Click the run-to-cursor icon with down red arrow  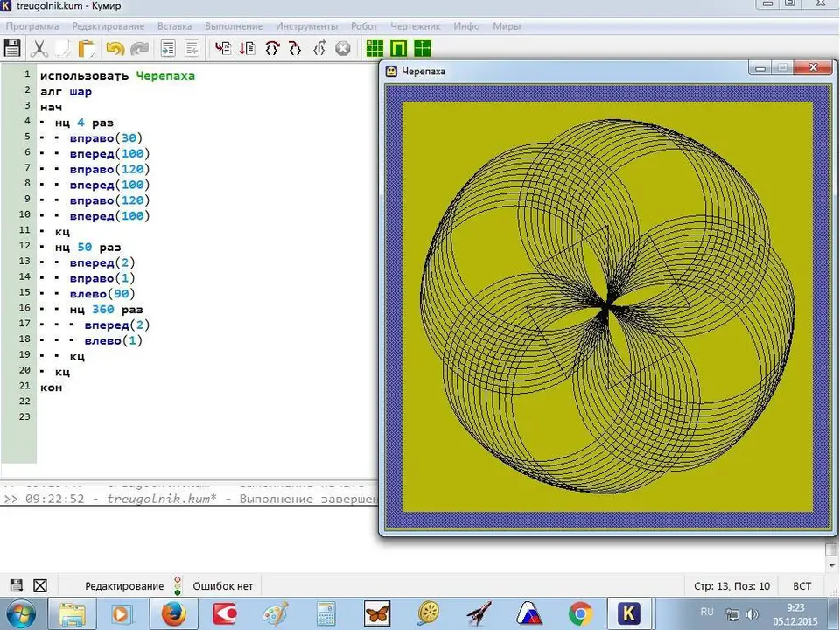247,48
